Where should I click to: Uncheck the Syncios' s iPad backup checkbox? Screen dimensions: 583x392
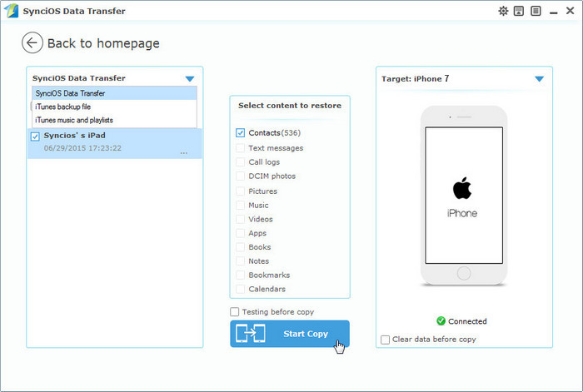coord(35,136)
